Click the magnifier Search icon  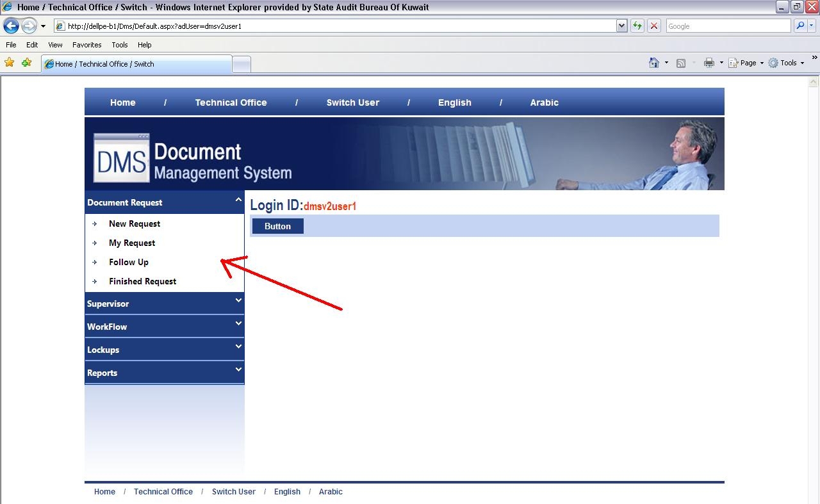click(800, 26)
